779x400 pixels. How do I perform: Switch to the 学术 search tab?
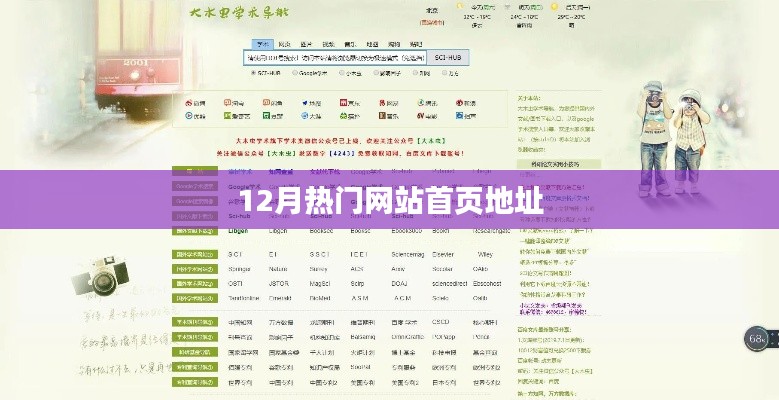point(263,45)
